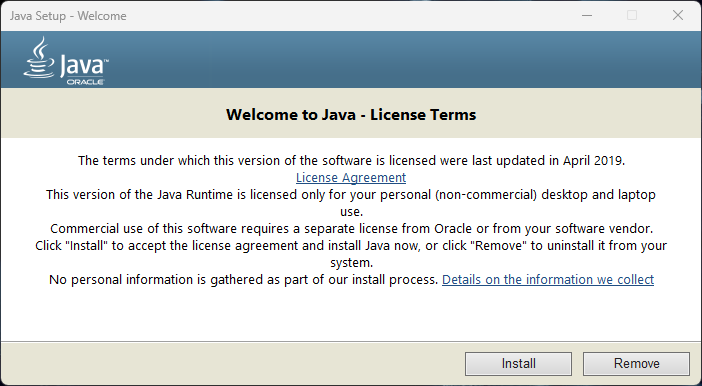Close the Java Setup window
The width and height of the screenshot is (702, 386).
pyautogui.click(x=678, y=15)
